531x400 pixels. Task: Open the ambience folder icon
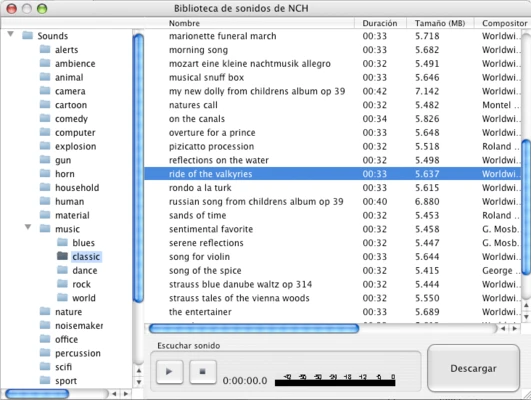45,63
